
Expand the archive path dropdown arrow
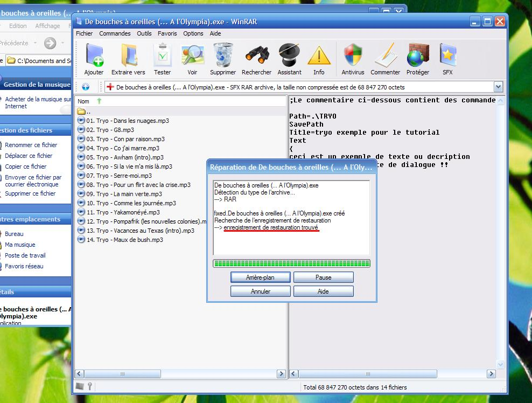[x=498, y=87]
